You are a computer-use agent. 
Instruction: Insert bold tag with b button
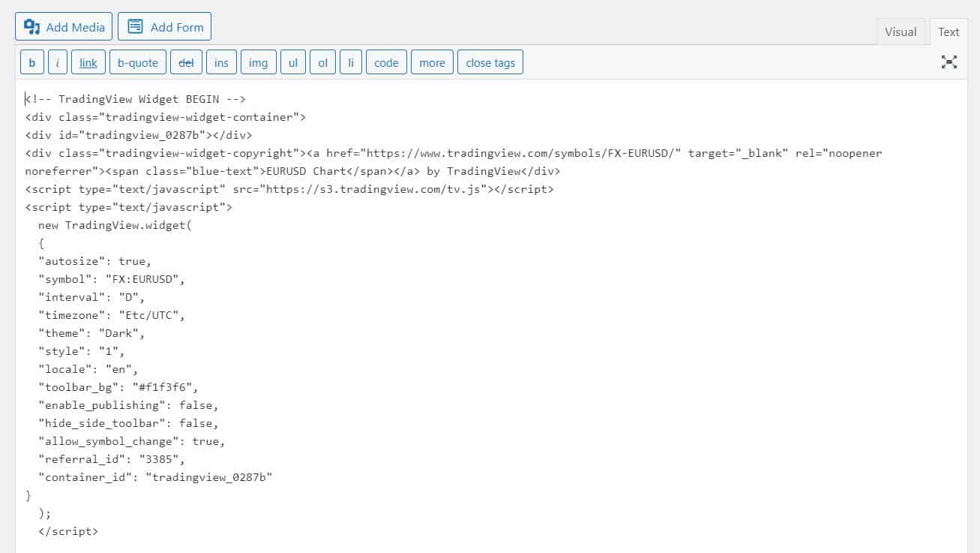pos(31,62)
